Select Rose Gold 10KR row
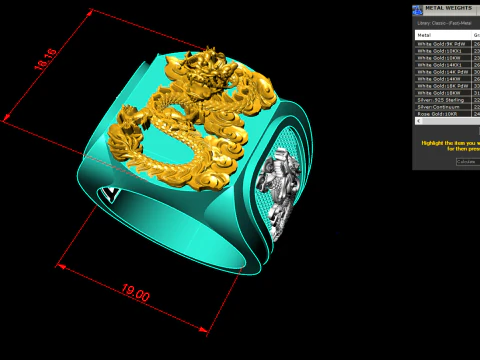 coord(447,114)
